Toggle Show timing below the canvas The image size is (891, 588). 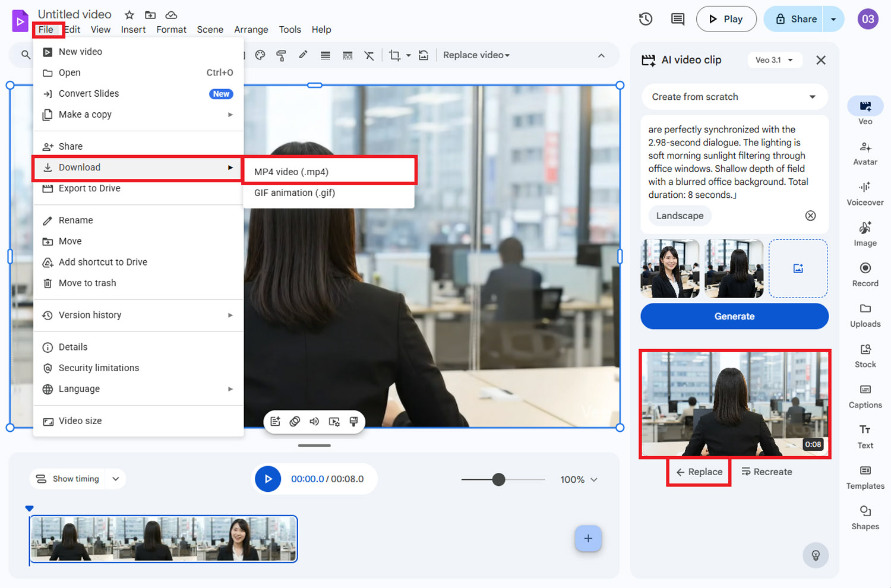[67, 479]
